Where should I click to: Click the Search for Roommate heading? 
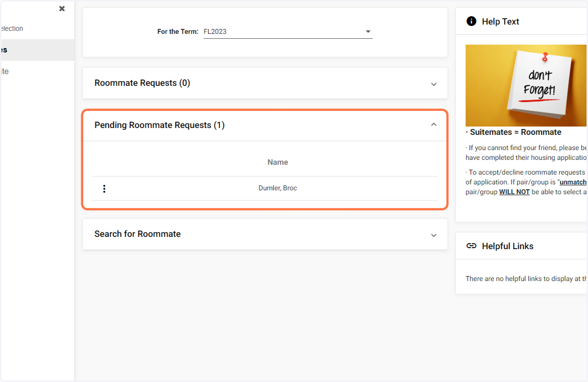(138, 234)
